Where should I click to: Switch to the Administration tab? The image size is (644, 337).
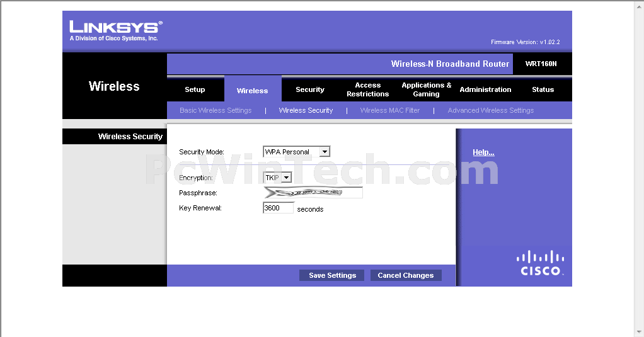[x=485, y=89]
